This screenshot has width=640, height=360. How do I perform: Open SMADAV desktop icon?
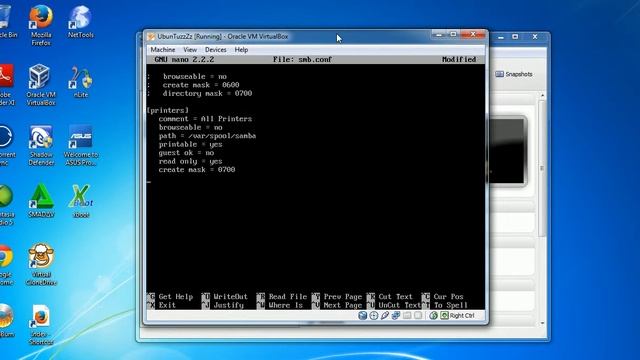(41, 201)
